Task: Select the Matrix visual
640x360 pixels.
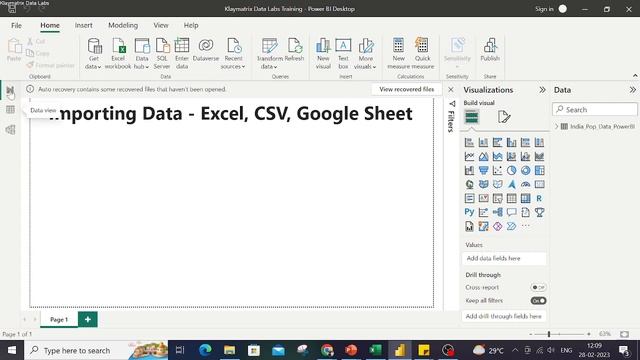Action: (525, 198)
